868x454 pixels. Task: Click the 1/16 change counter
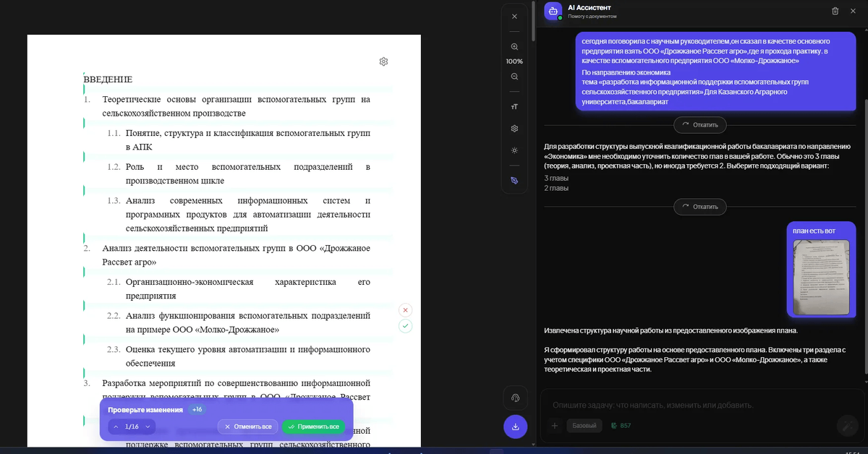pos(132,427)
